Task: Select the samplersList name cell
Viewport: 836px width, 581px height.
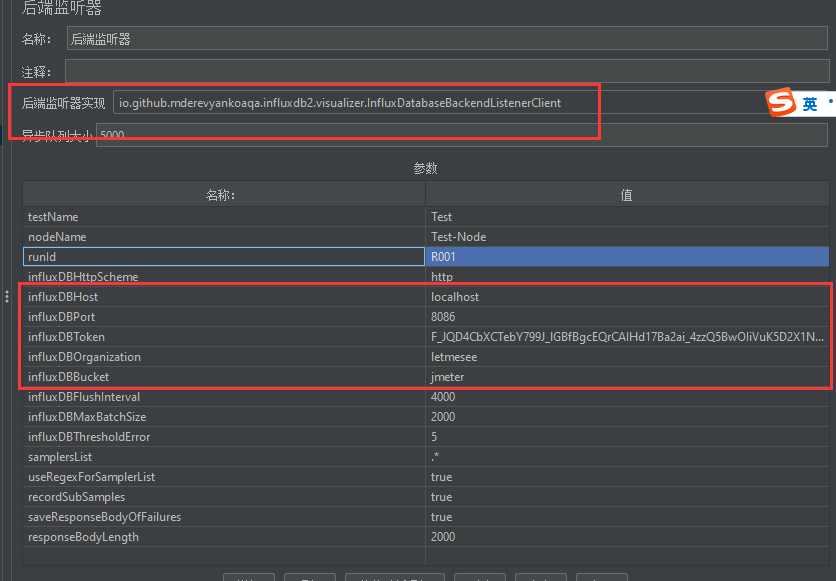Action: coord(224,456)
